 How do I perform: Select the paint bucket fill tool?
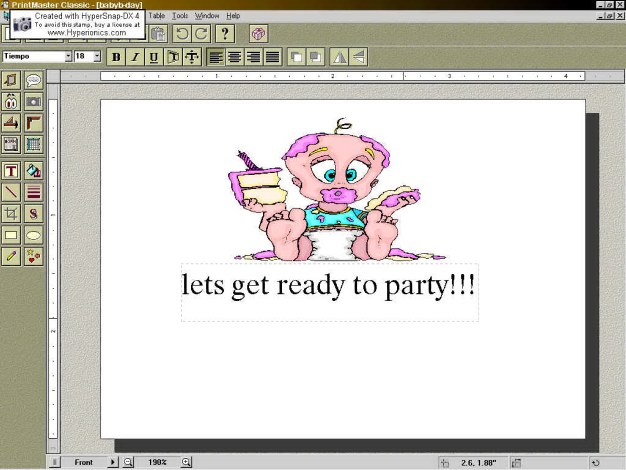(34, 171)
